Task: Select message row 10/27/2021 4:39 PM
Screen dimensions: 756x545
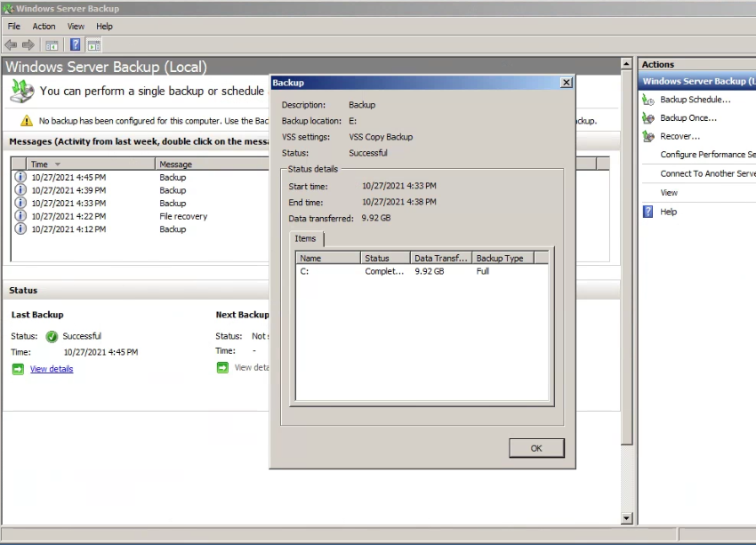Action: [x=141, y=190]
